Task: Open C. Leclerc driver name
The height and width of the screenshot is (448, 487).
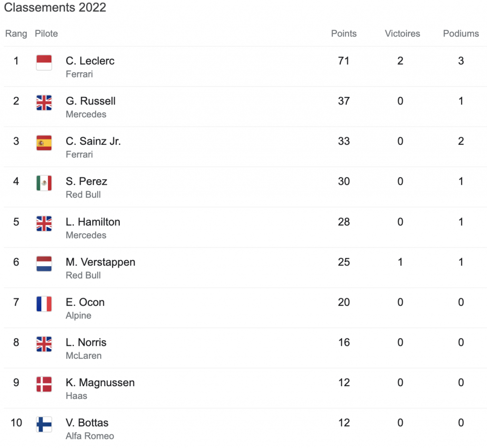Action: pyautogui.click(x=90, y=61)
